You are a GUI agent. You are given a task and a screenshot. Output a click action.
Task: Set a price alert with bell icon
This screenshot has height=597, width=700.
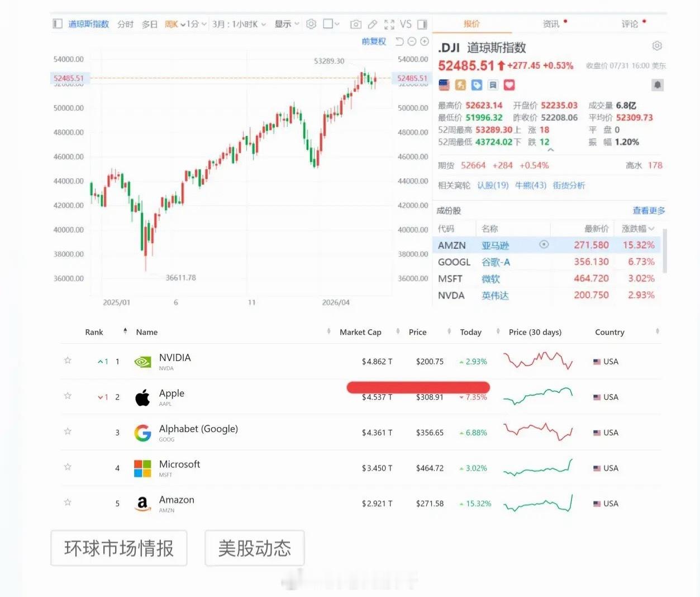[658, 85]
